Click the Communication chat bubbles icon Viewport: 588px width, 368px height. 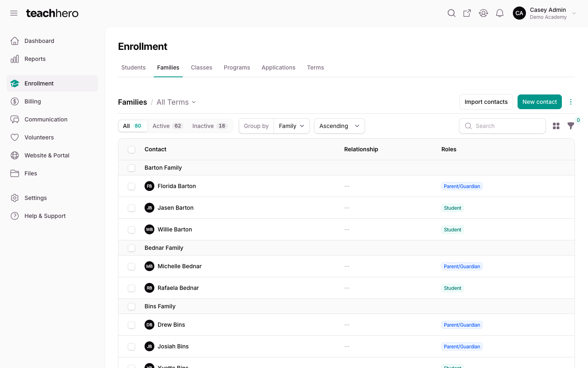coord(15,119)
